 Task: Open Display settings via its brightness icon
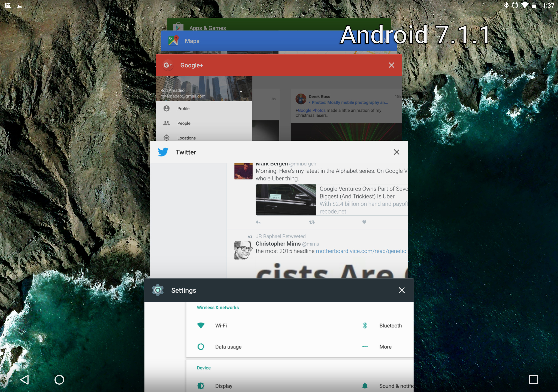coord(201,386)
